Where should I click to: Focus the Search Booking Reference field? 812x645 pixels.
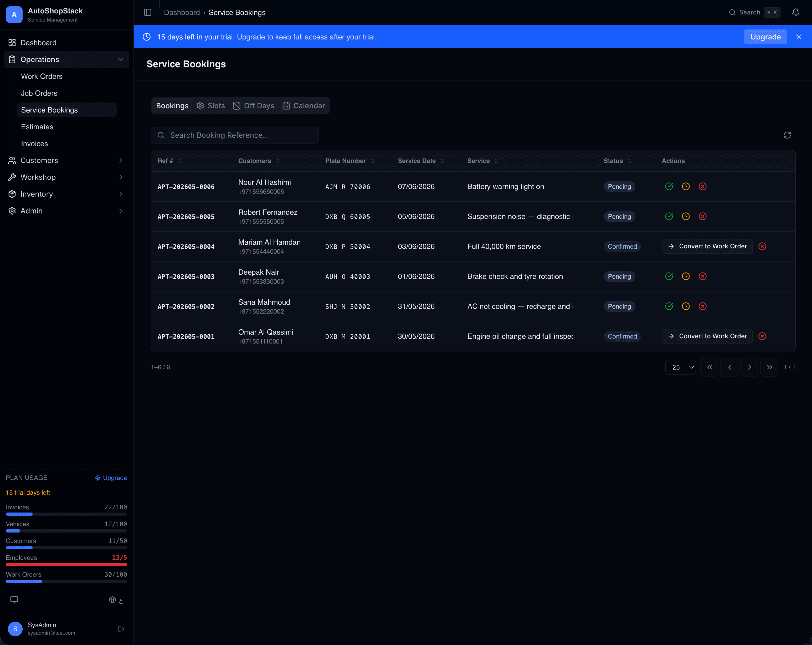[x=235, y=135]
